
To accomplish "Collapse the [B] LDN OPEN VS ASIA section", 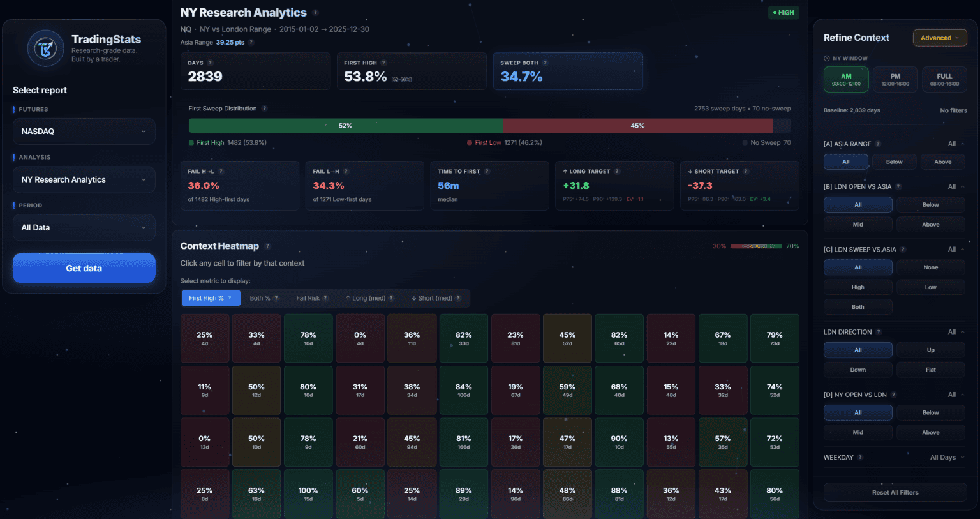I will (962, 186).
